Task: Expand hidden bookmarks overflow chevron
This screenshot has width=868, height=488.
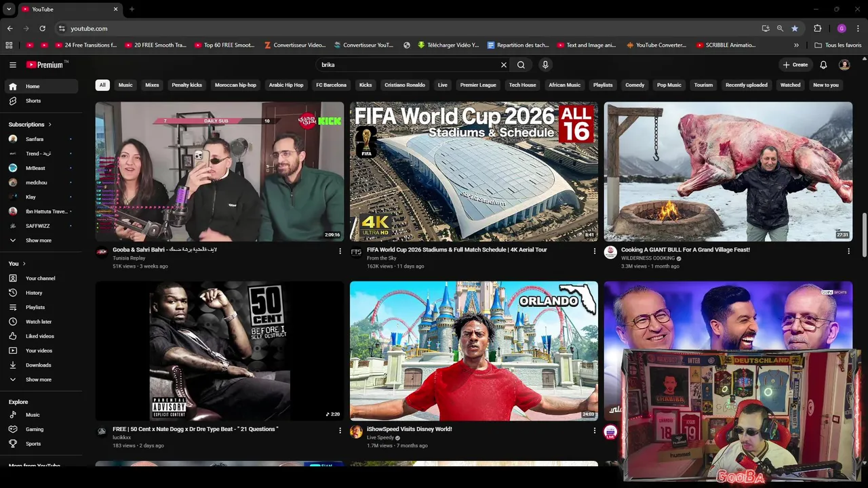Action: click(796, 45)
